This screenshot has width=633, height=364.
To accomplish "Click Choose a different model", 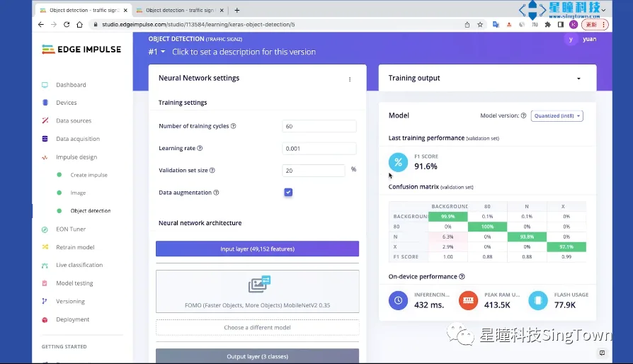I will (257, 327).
